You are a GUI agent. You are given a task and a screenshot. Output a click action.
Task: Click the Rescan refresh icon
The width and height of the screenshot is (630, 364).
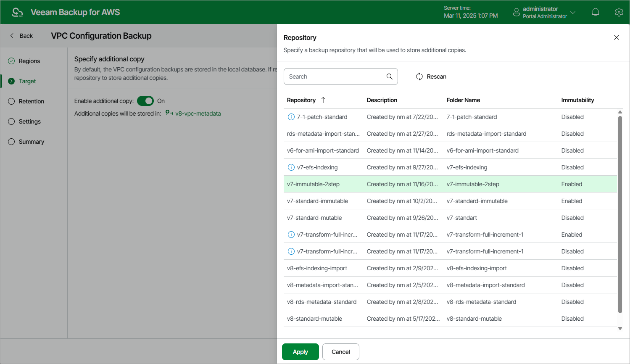tap(419, 76)
